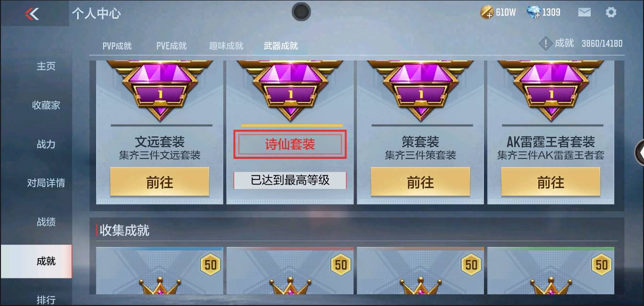Click 前往 under 策套装
Screen dimensions: 644x306
point(420,182)
